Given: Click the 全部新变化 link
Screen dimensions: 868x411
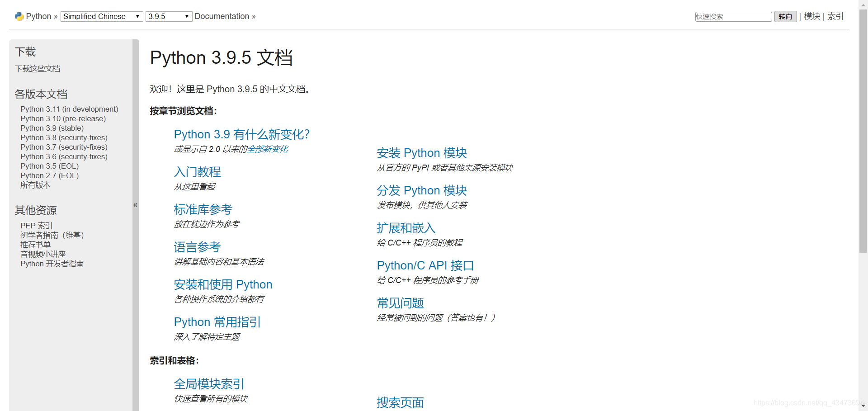Looking at the screenshot, I should coord(268,149).
